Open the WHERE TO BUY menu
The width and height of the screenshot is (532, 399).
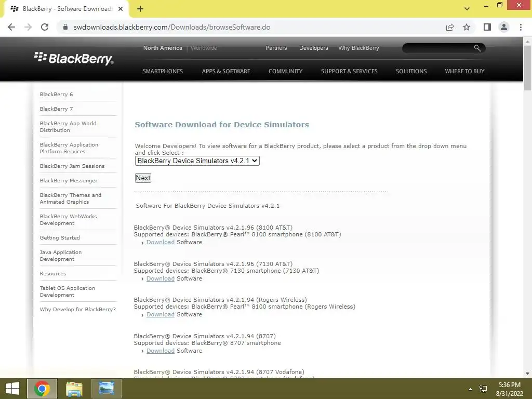(464, 71)
